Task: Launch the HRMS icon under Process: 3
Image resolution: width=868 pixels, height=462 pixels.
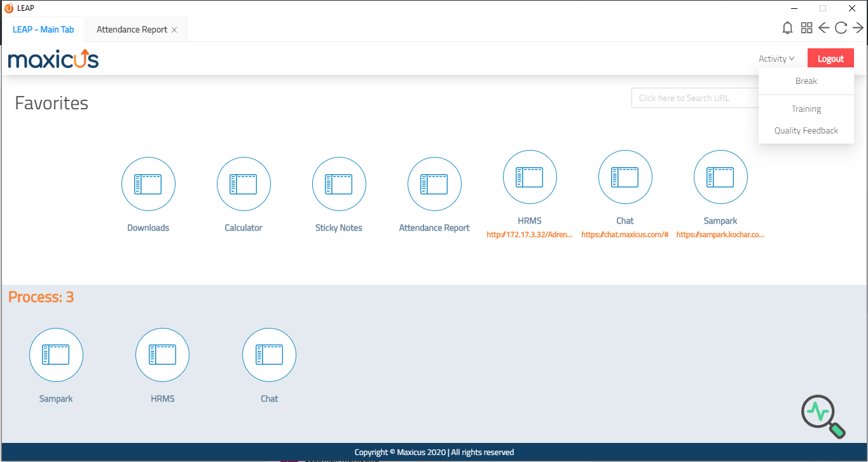Action: [162, 355]
